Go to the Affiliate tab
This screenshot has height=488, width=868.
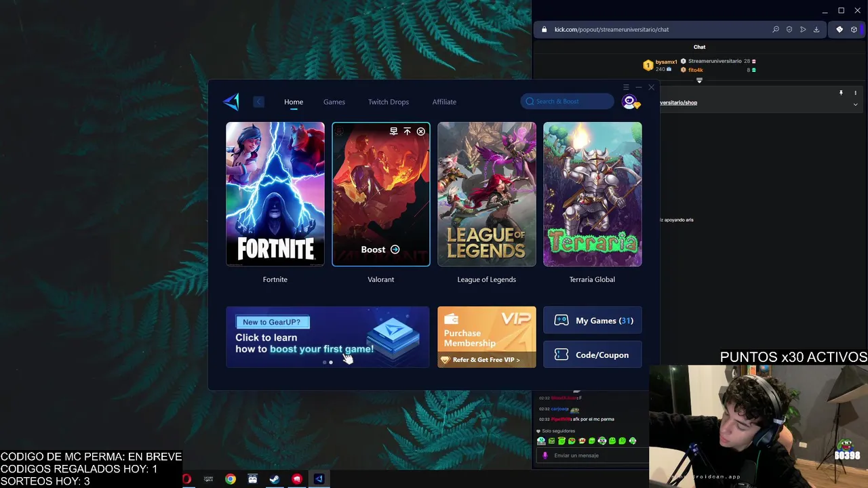coord(444,102)
